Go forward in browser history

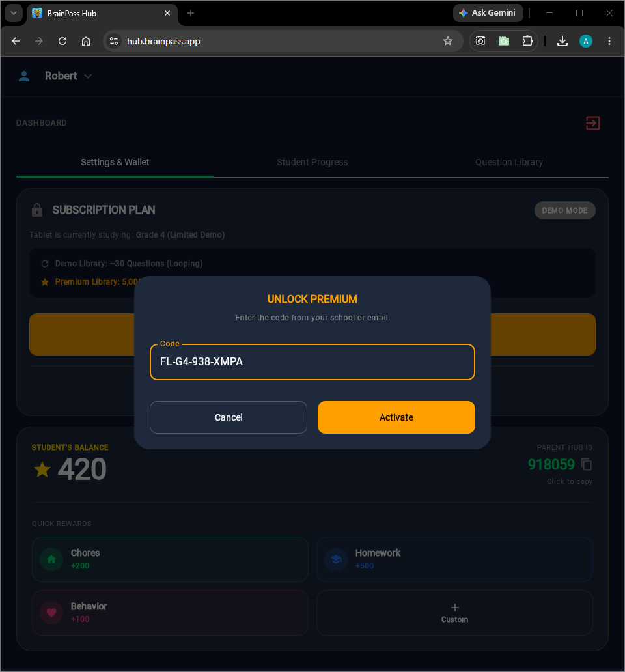[x=39, y=41]
